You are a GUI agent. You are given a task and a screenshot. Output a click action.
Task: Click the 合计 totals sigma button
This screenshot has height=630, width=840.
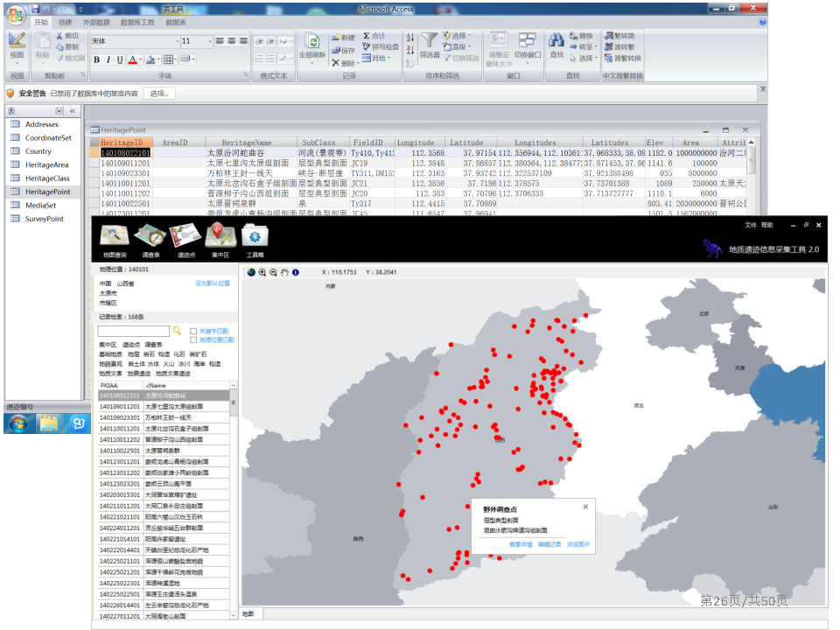(x=374, y=36)
